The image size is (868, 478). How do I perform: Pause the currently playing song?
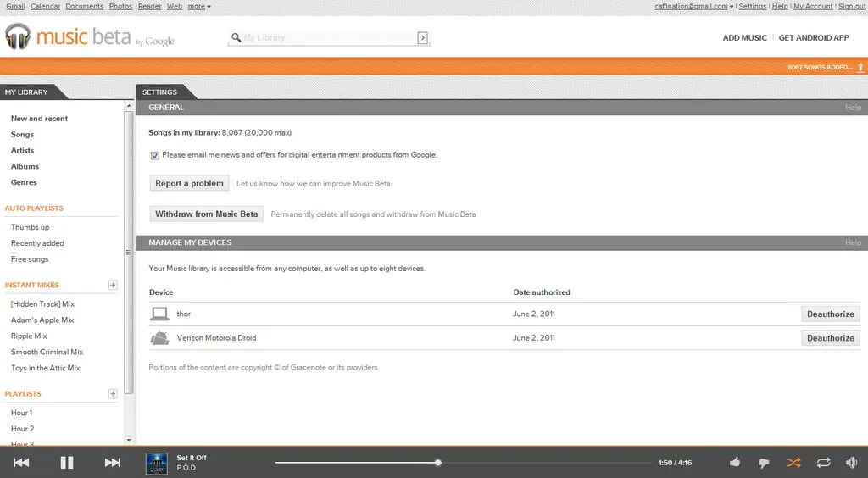67,462
